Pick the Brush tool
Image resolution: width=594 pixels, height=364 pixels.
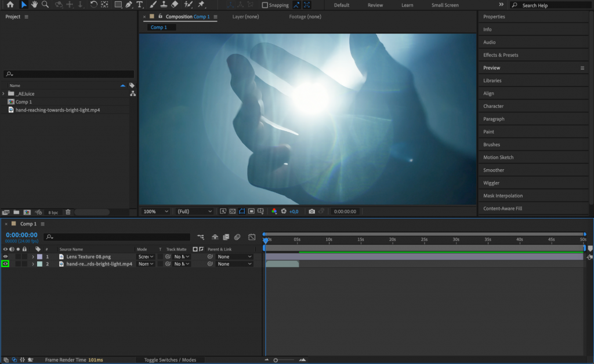[x=152, y=5]
